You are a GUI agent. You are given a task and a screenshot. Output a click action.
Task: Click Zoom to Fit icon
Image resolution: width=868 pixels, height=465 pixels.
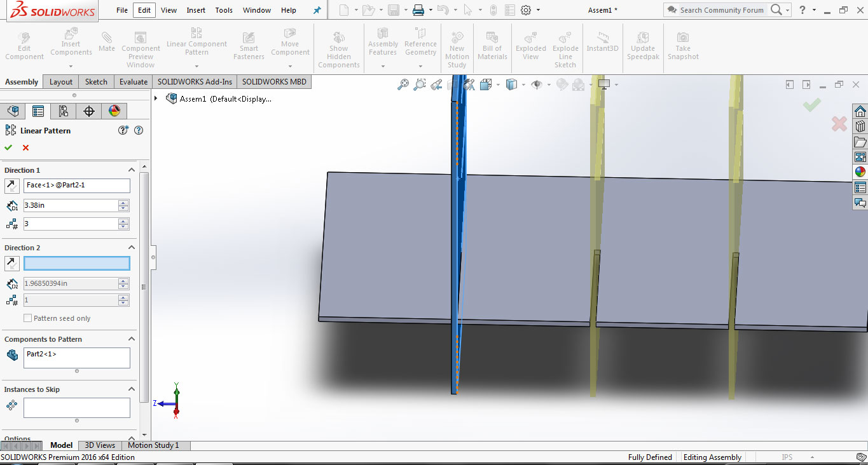pos(403,84)
